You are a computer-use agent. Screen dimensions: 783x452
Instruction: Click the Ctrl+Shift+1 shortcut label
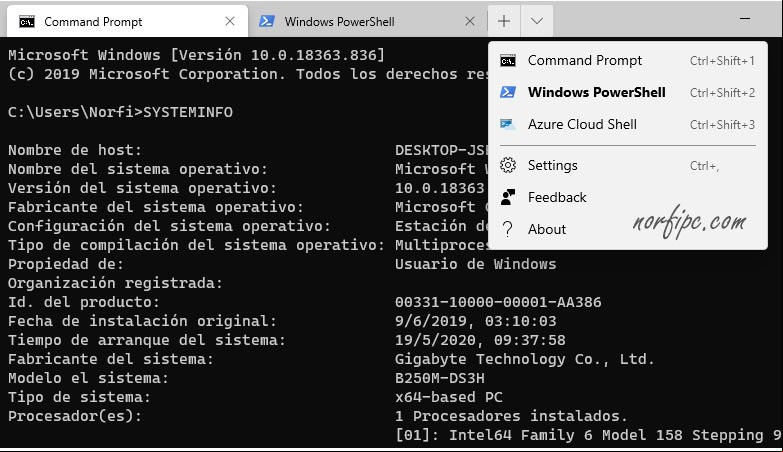[722, 61]
